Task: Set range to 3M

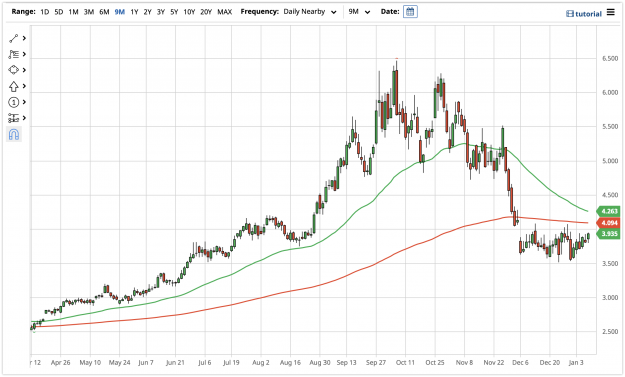Action: coord(88,12)
